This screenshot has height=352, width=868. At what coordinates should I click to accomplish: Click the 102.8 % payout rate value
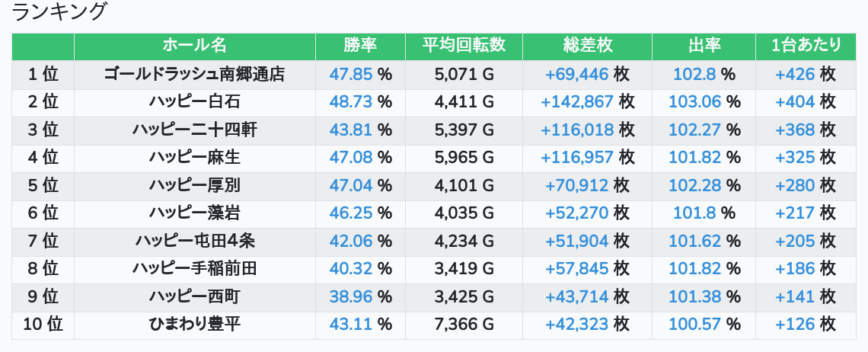704,74
